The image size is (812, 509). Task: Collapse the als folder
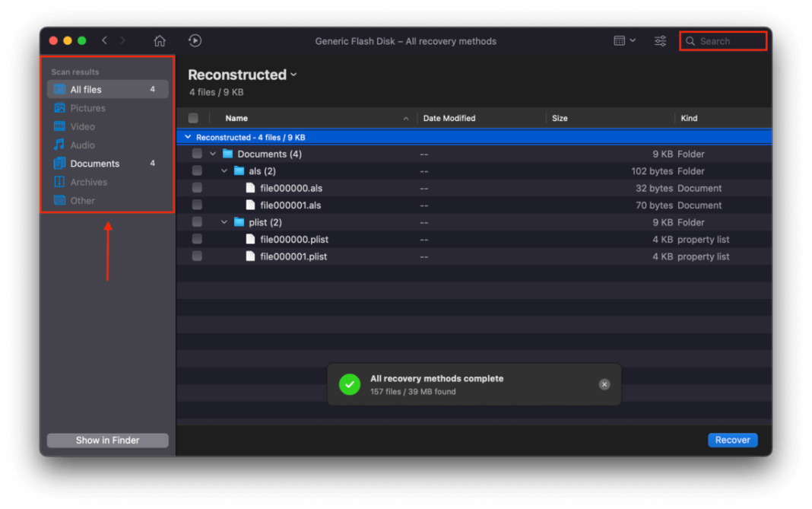[x=224, y=170]
